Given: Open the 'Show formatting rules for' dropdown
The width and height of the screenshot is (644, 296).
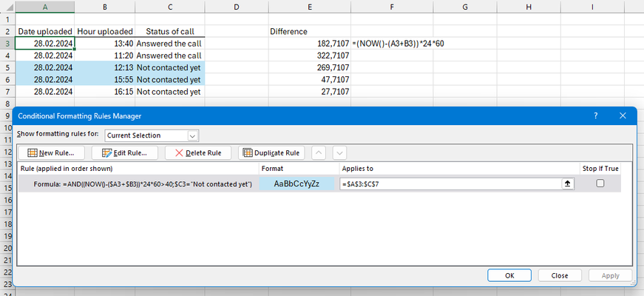Looking at the screenshot, I should 193,135.
